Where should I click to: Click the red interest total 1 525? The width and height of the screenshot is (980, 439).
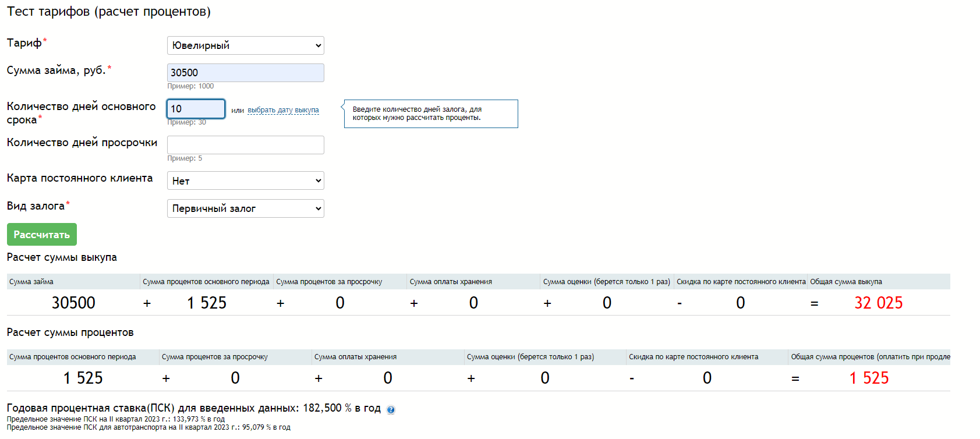[869, 378]
